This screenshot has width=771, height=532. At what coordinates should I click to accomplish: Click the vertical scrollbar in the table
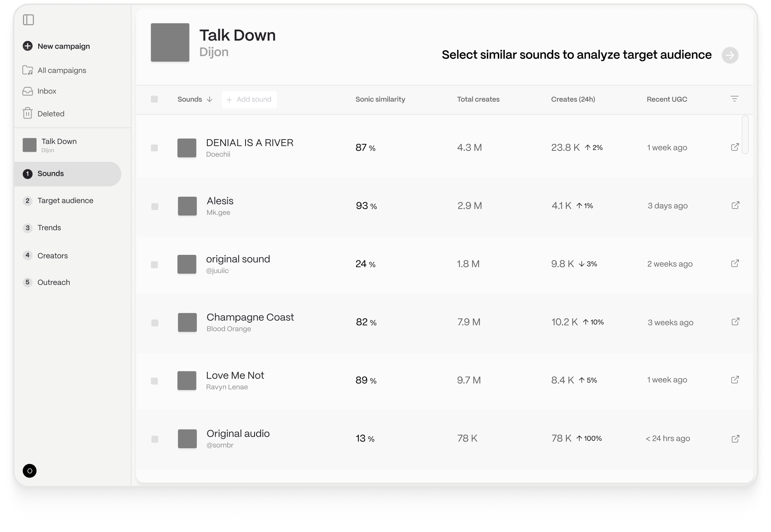point(745,134)
